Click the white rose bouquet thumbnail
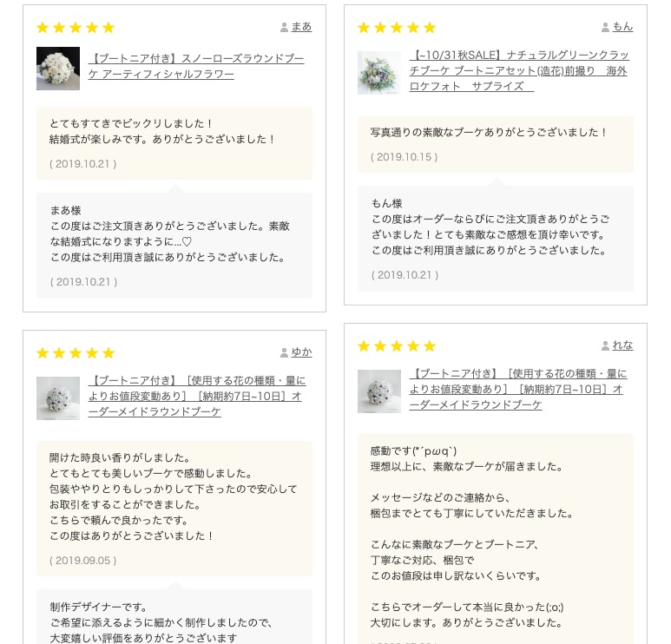 pos(58,69)
